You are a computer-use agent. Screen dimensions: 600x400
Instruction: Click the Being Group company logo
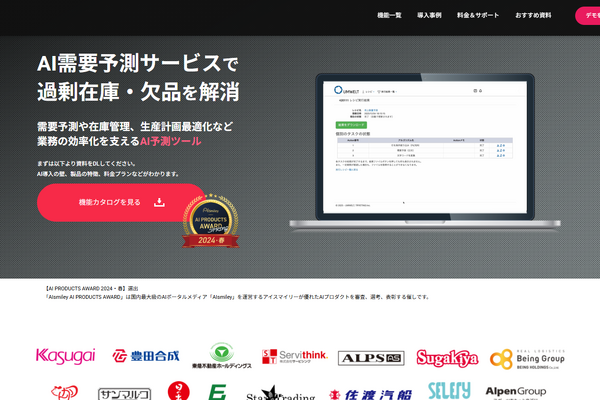(527, 359)
